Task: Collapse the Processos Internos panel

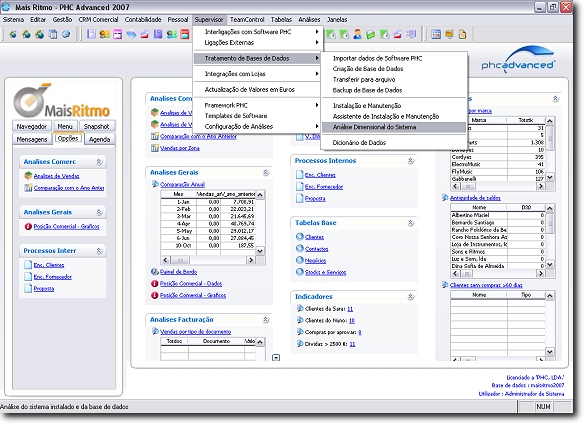Action: pyautogui.click(x=410, y=161)
